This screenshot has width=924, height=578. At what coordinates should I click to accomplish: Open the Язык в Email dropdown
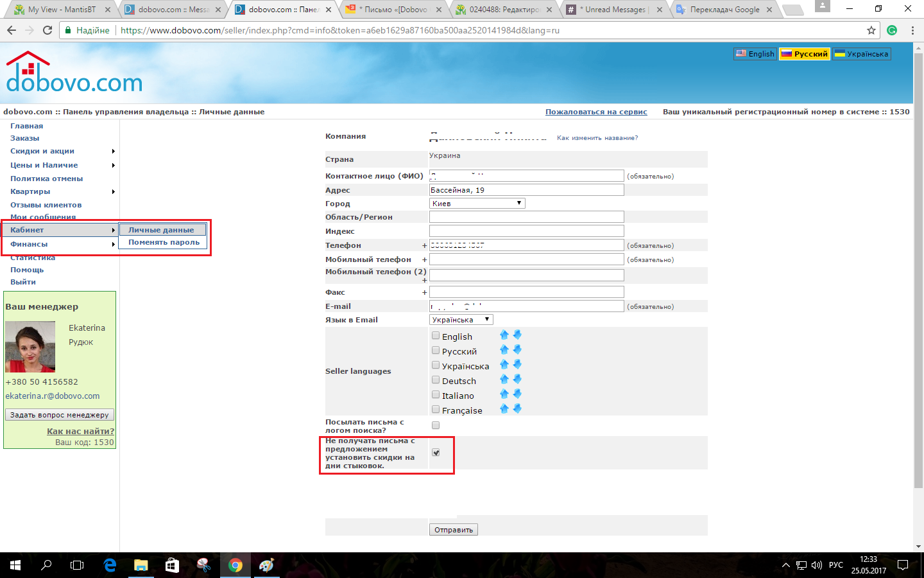click(x=461, y=319)
